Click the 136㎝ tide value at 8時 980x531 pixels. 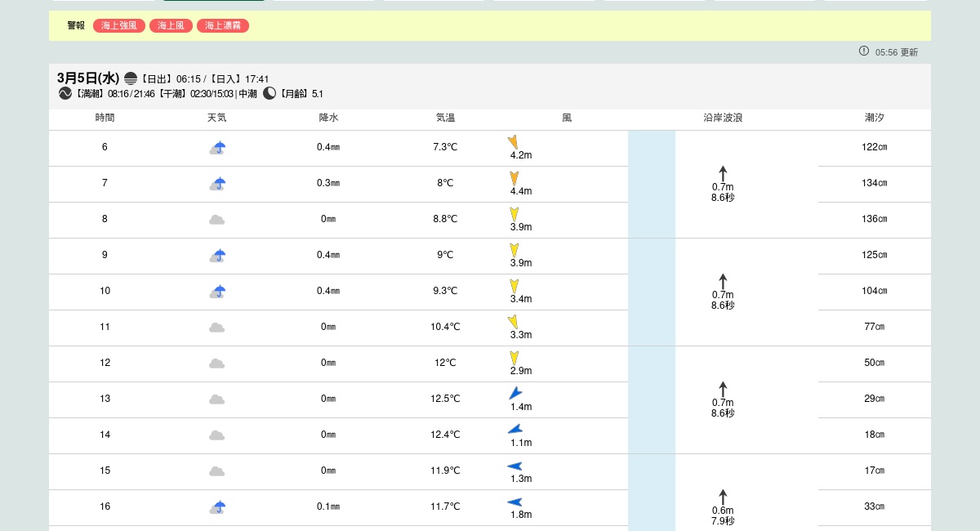tap(874, 219)
